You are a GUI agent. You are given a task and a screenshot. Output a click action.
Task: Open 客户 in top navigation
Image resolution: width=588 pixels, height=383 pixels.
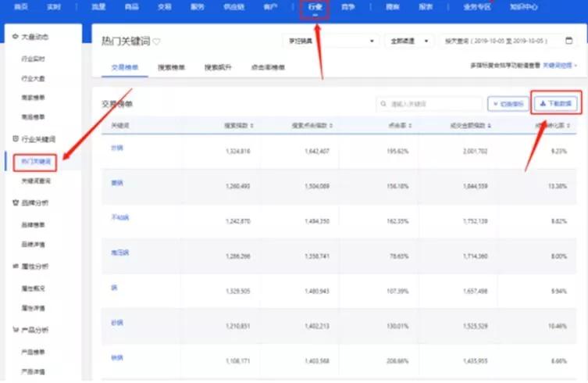tap(270, 7)
